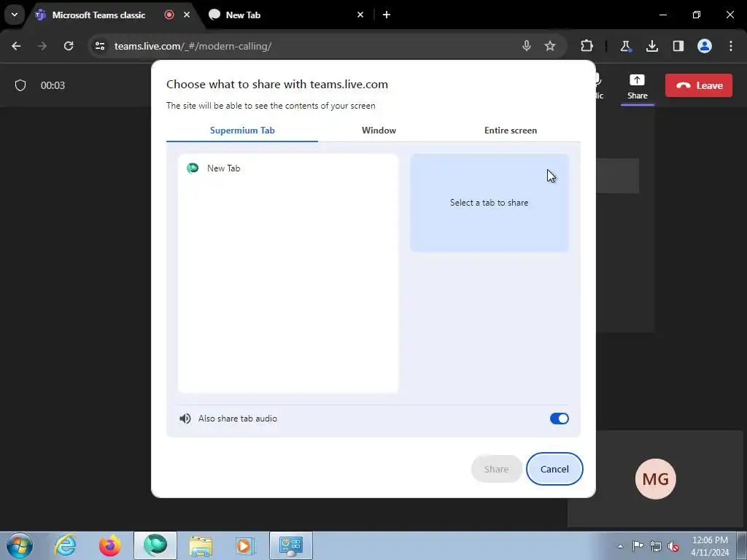747x560 pixels.
Task: Choose New Tab entry to share
Action: (287, 168)
